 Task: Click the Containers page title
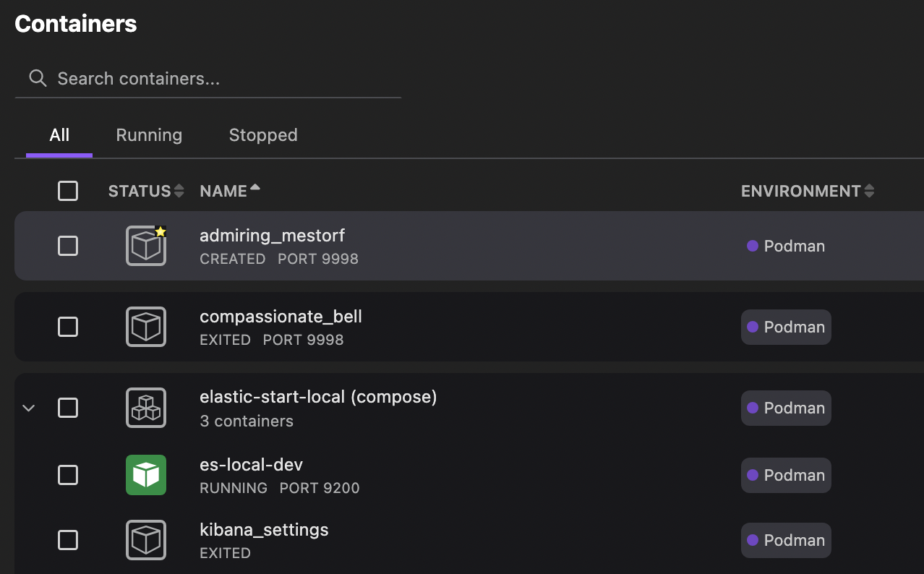[75, 23]
